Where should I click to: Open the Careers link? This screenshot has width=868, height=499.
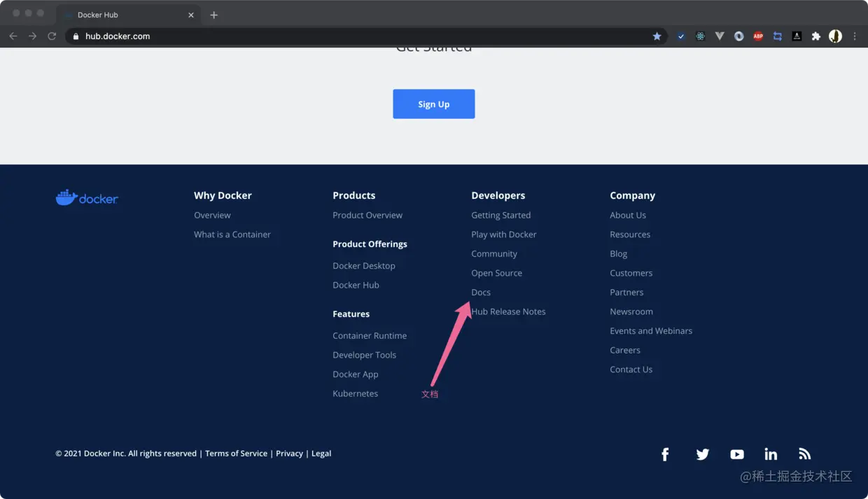[625, 350]
